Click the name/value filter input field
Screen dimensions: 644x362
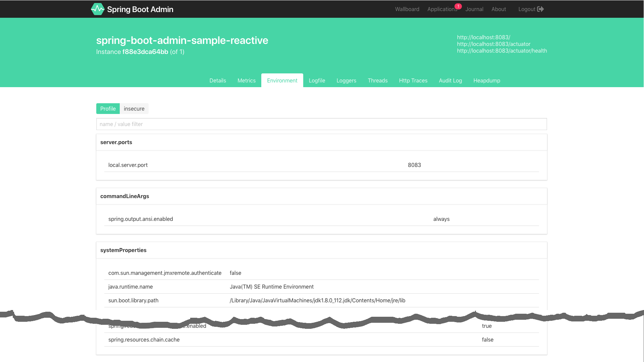322,124
